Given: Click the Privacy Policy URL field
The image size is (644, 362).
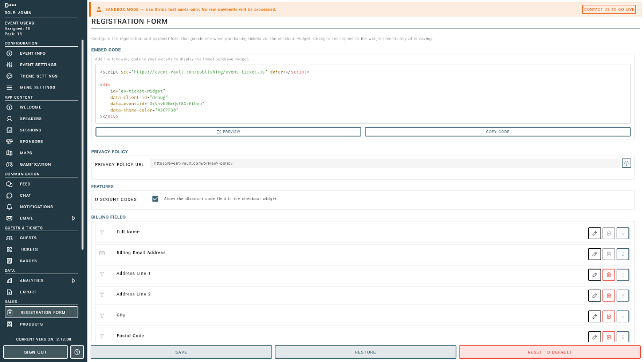Looking at the screenshot, I should [384, 163].
